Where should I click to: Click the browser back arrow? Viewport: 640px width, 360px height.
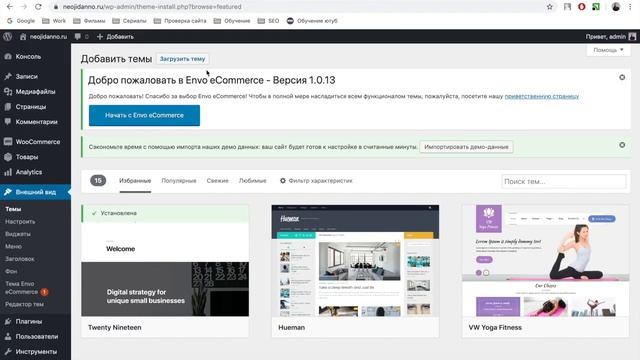click(x=10, y=7)
